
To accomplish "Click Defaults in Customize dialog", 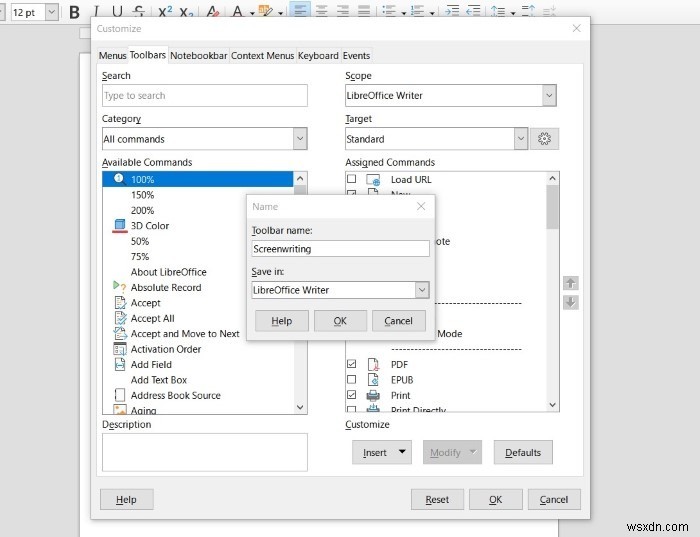I will (x=523, y=452).
